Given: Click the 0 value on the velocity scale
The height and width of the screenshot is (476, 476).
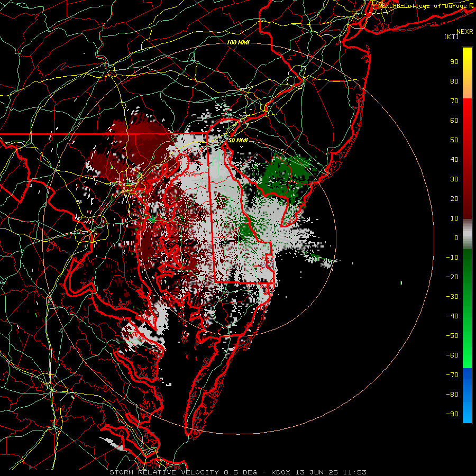Looking at the screenshot, I should pos(456,238).
